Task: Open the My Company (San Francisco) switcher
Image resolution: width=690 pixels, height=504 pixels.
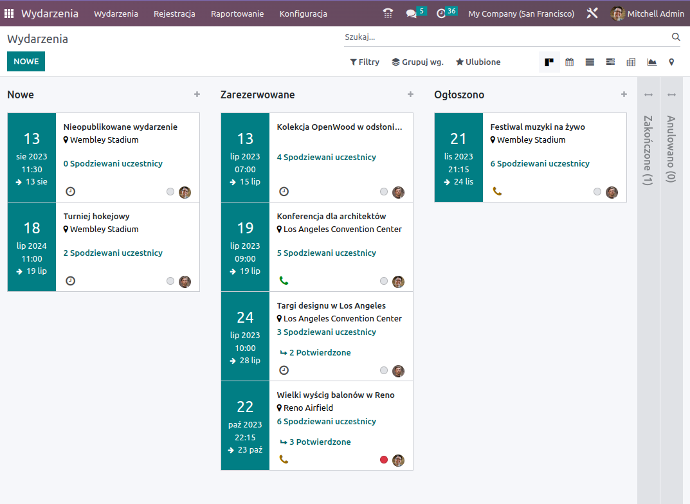Action: point(521,14)
